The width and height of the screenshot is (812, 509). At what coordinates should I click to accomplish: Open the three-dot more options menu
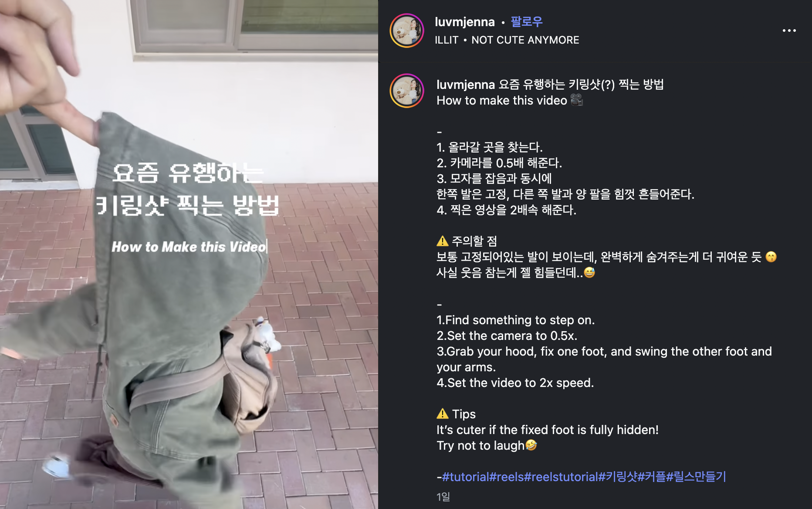[789, 31]
